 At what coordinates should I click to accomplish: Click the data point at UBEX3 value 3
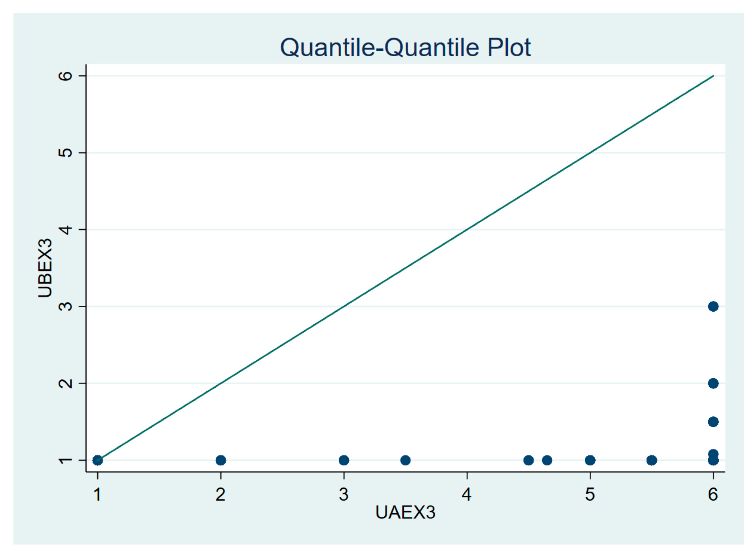point(713,307)
